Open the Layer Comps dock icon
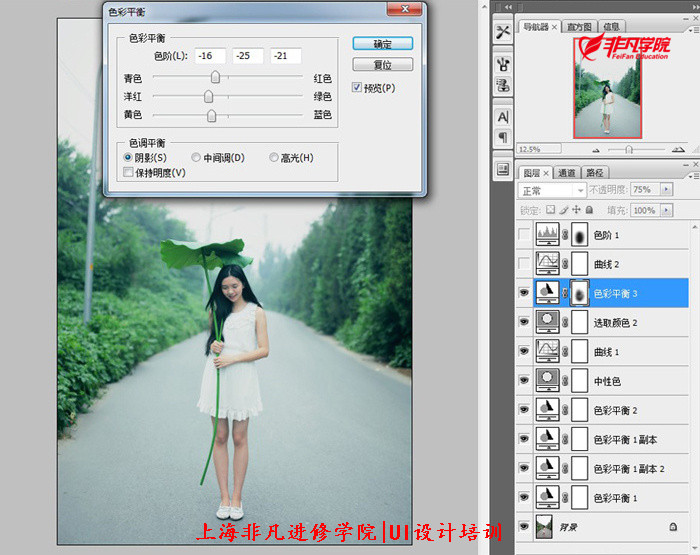This screenshot has height=555, width=700. coord(503,170)
